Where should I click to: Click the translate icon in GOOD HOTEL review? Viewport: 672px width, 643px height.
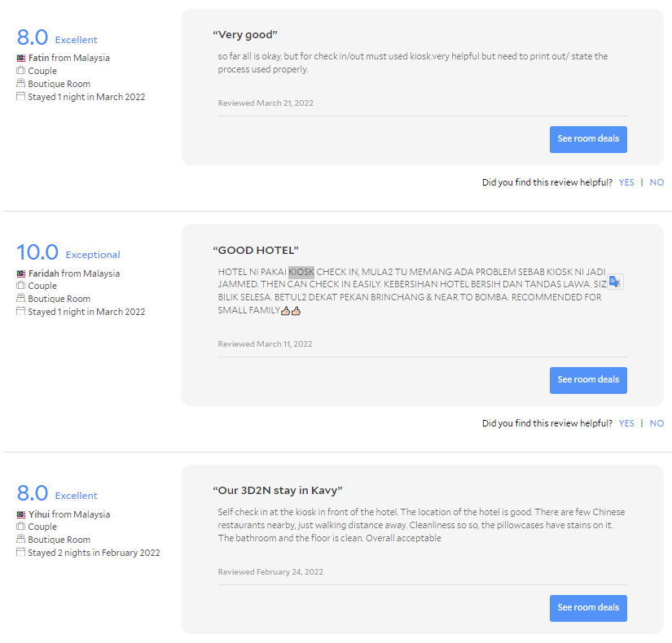point(615,282)
